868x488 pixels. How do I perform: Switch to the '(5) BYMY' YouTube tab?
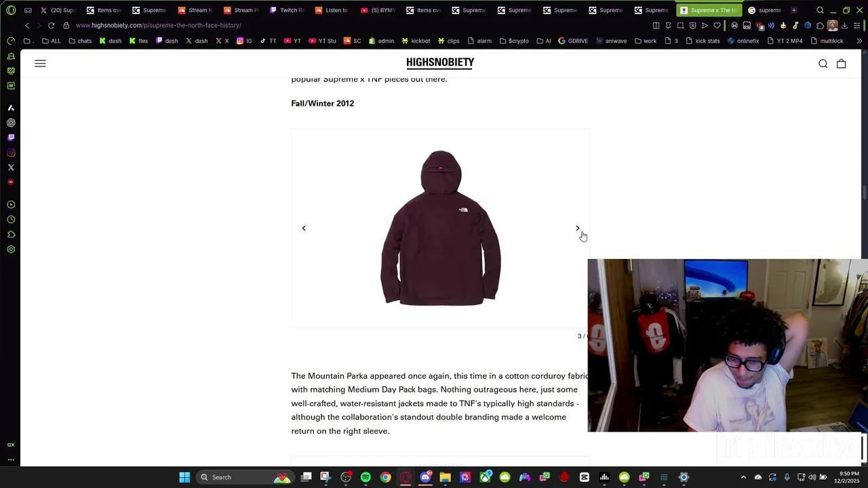click(378, 10)
